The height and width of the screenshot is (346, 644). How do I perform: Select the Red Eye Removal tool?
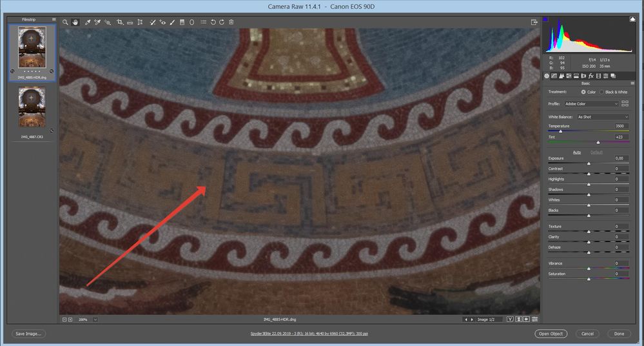(162, 22)
